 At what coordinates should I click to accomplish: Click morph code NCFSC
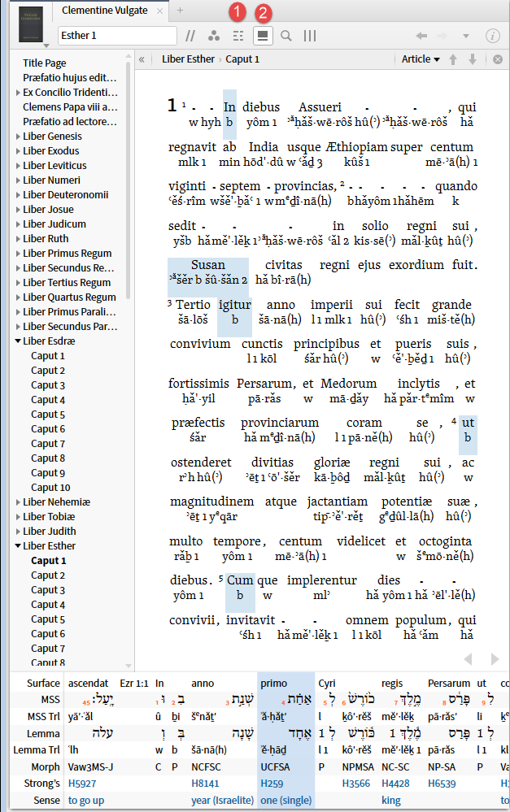pyautogui.click(x=206, y=767)
